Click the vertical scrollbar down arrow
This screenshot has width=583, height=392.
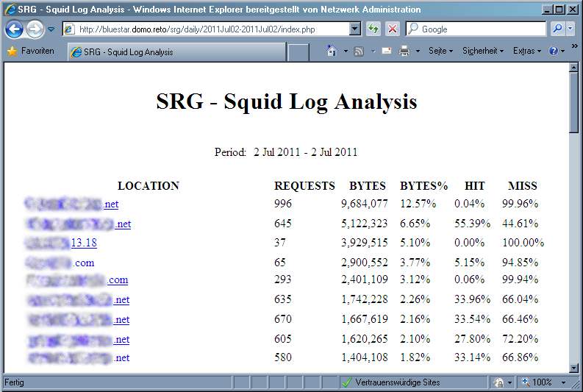[x=574, y=366]
